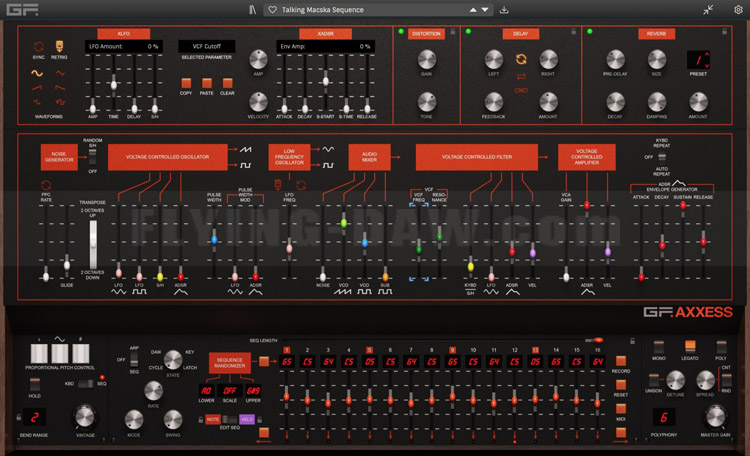Screen dimensions: 750x456
Task: Flip the KBD / SEQ switch
Action: [x=85, y=384]
